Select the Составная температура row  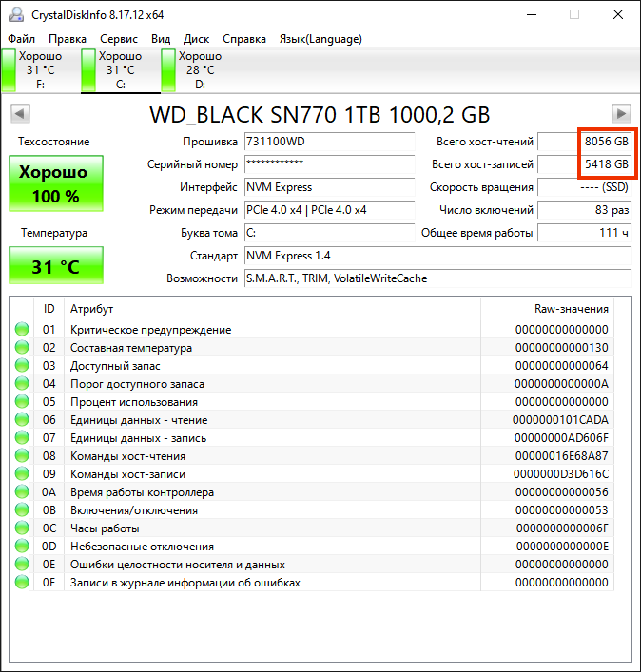click(312, 347)
